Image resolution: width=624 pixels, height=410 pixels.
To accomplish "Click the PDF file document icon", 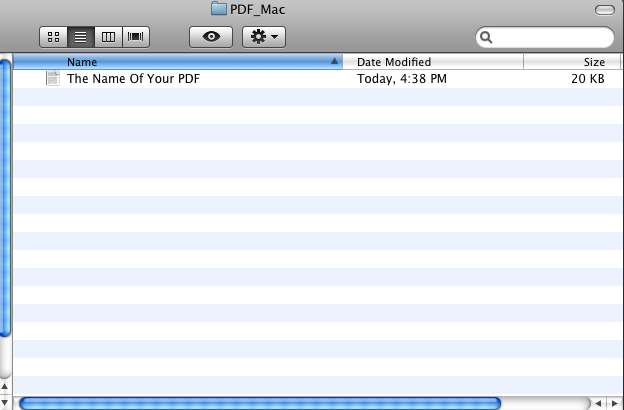I will click(x=53, y=78).
